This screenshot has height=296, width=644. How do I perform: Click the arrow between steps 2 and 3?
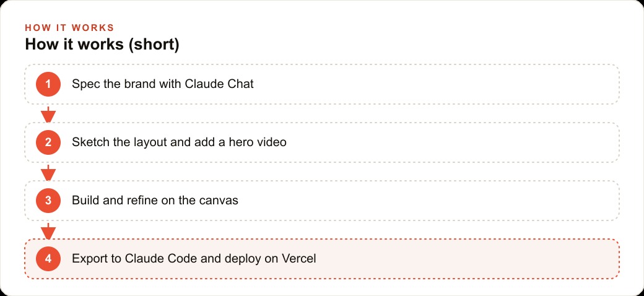48,173
